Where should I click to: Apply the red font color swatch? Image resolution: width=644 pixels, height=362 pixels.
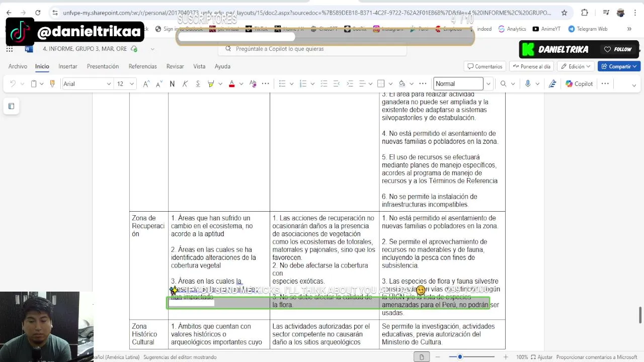(x=231, y=84)
